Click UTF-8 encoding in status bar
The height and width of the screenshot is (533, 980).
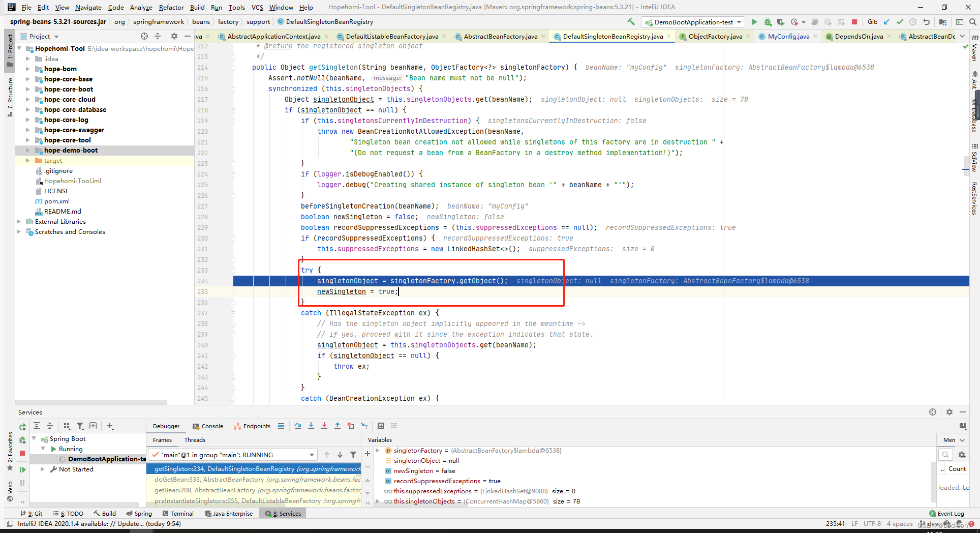point(872,523)
